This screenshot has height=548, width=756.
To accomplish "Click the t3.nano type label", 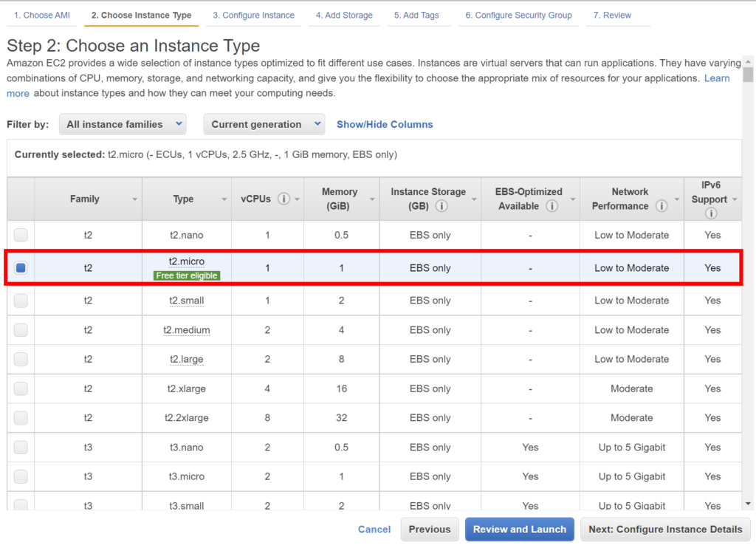I will (187, 447).
